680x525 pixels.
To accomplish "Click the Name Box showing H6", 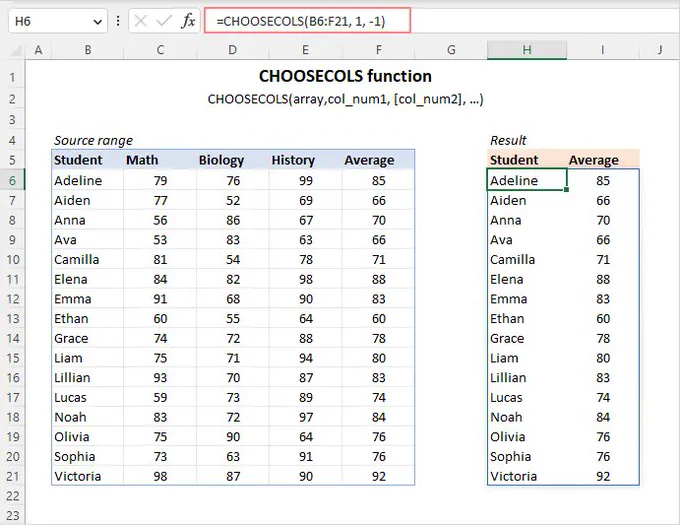I will tap(58, 21).
